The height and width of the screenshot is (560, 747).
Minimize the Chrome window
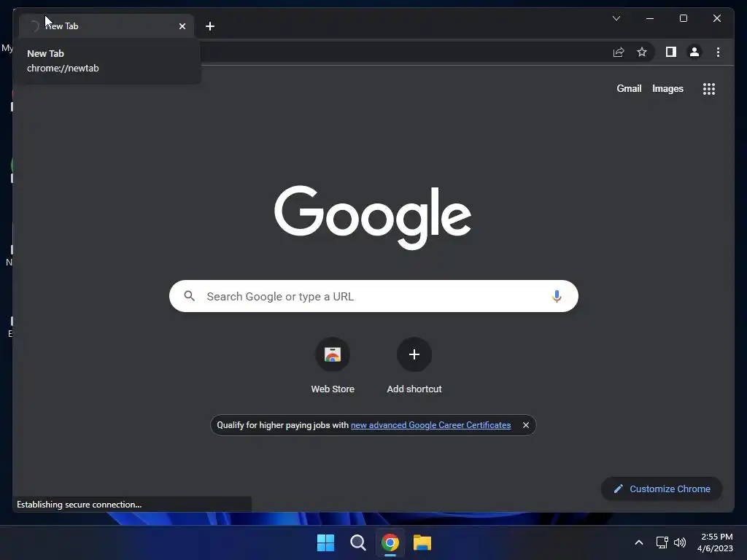[650, 18]
